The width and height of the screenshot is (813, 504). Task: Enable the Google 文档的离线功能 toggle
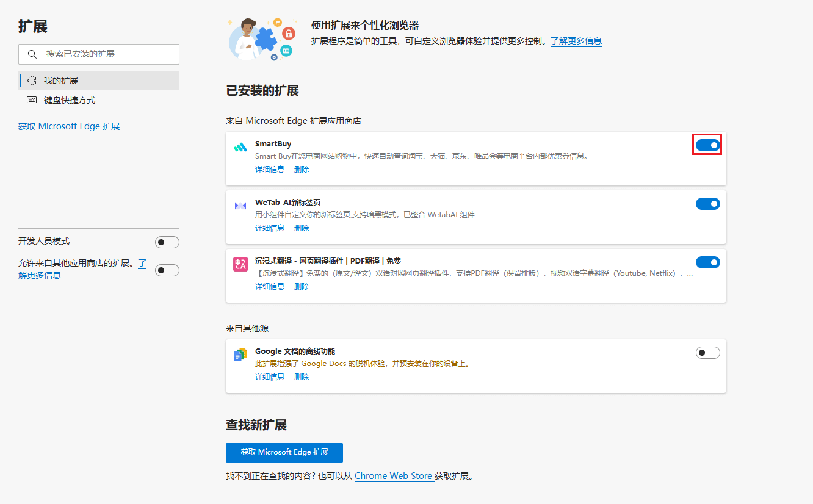pyautogui.click(x=707, y=352)
